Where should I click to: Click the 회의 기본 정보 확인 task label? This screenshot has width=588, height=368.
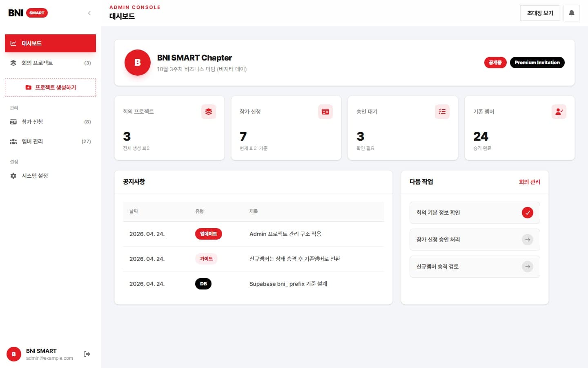coord(438,213)
